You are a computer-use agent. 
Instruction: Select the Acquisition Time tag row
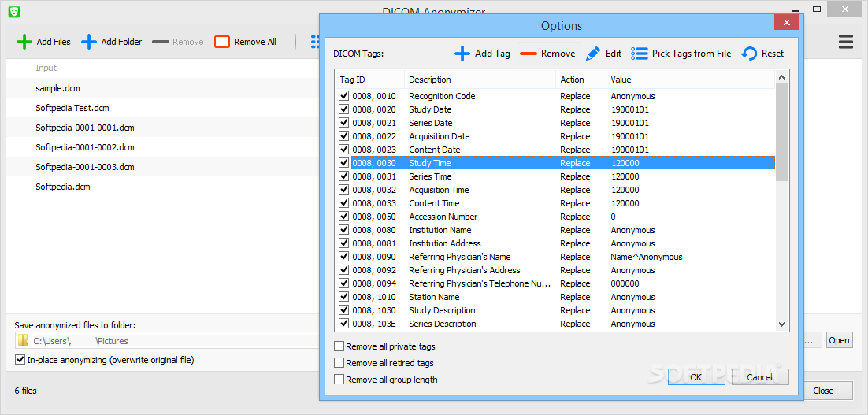[555, 190]
